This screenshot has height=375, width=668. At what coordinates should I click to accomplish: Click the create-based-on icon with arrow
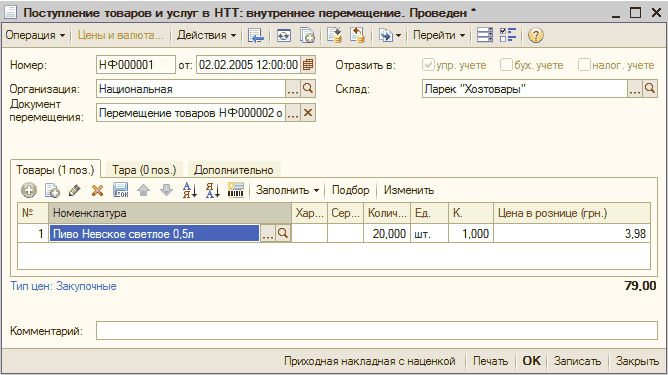coord(386,35)
